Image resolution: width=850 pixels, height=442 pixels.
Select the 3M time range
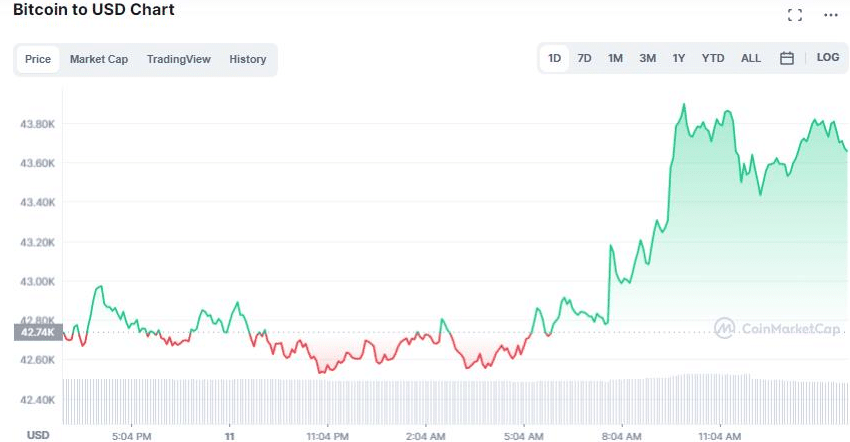[647, 58]
